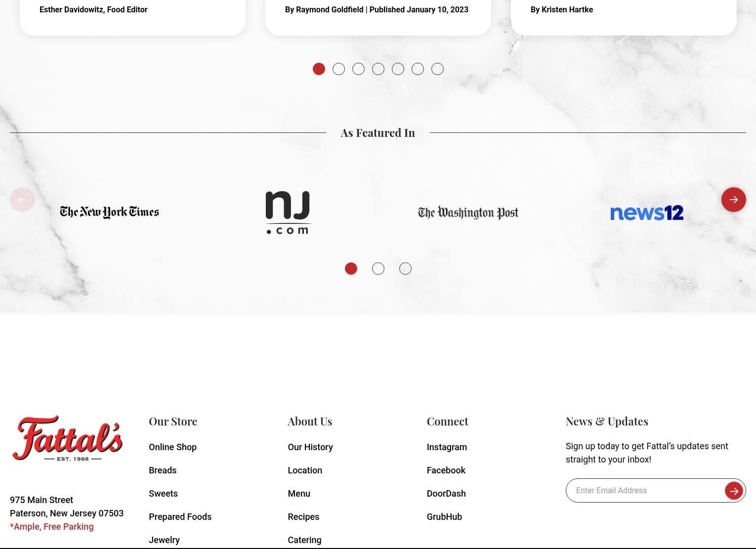Select the second featured logos carousel dot
The image size is (756, 549).
[378, 268]
